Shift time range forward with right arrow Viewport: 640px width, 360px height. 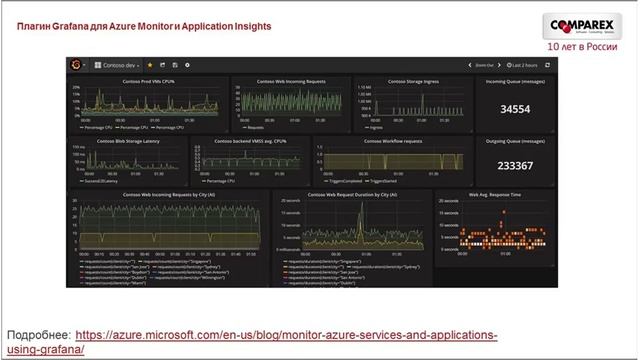click(499, 65)
